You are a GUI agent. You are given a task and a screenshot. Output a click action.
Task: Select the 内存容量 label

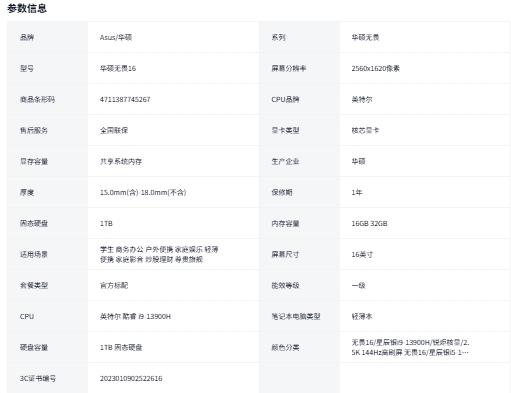285,223
